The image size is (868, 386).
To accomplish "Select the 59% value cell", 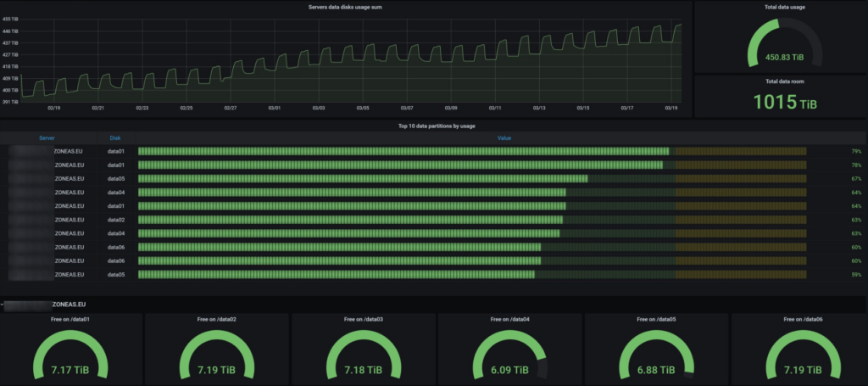I will click(x=856, y=274).
